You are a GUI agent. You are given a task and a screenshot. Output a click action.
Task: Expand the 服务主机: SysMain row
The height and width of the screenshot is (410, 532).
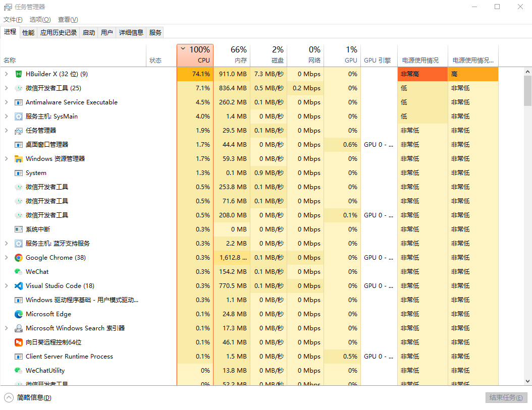tap(6, 116)
